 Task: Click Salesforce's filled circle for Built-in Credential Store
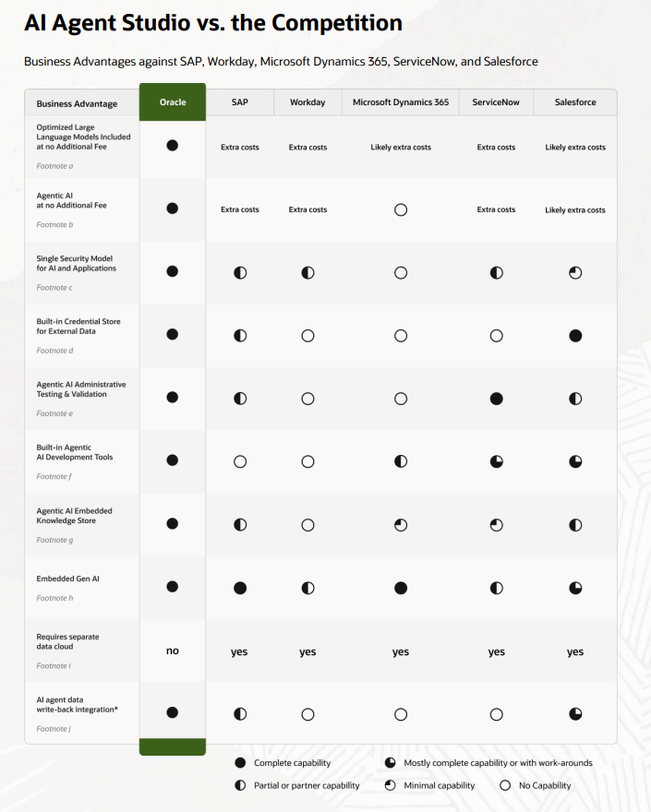pos(575,336)
